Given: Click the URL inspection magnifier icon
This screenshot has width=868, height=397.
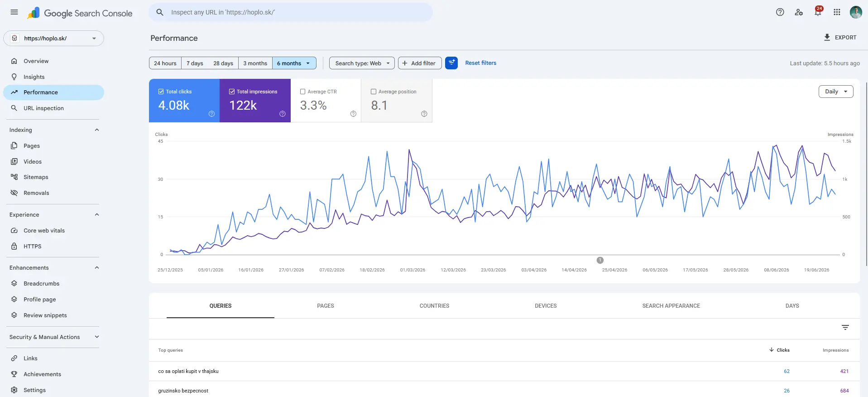Looking at the screenshot, I should [x=14, y=108].
